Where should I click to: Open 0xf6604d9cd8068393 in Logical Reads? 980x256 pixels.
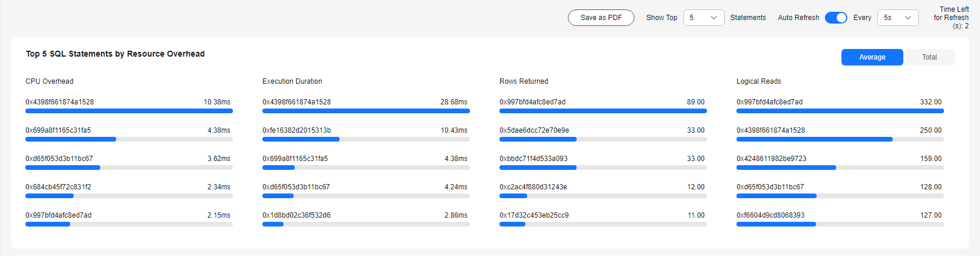(770, 215)
